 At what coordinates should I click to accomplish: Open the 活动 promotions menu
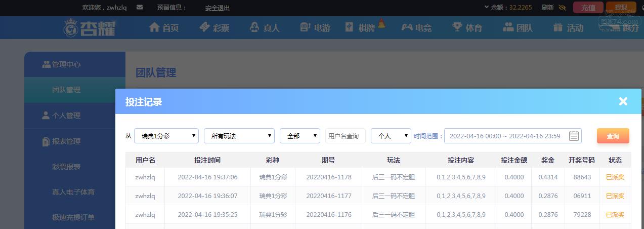pyautogui.click(x=568, y=28)
